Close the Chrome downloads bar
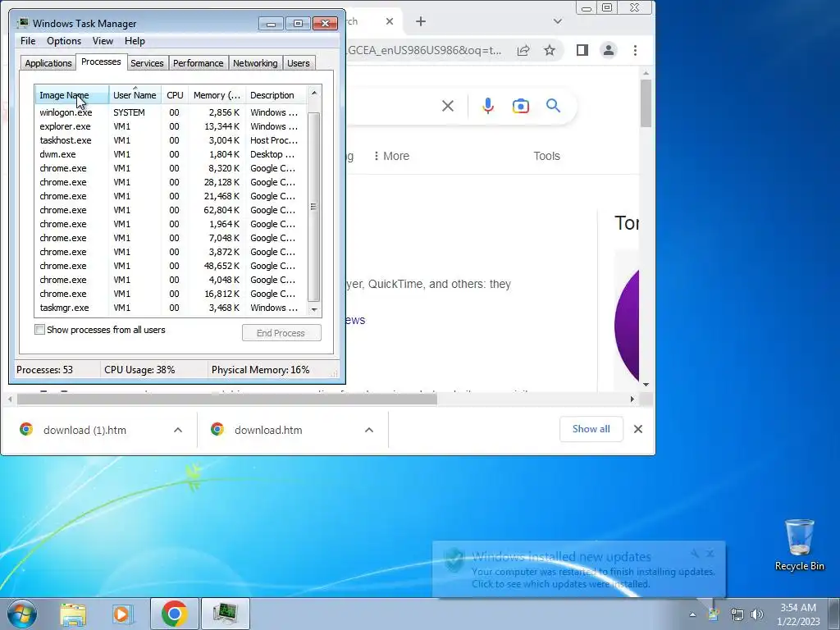840x630 pixels. pyautogui.click(x=637, y=429)
